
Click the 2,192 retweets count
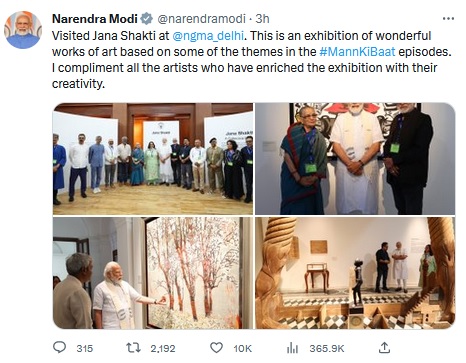(163, 349)
